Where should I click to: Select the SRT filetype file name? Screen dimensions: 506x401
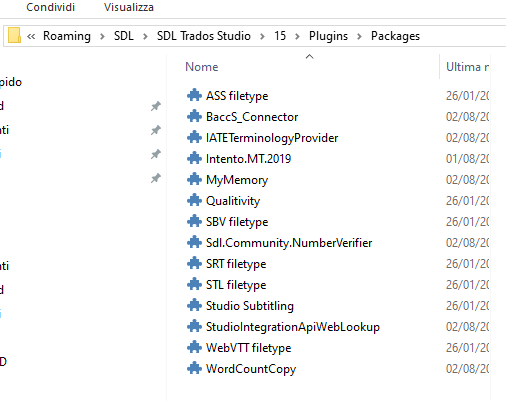(236, 264)
